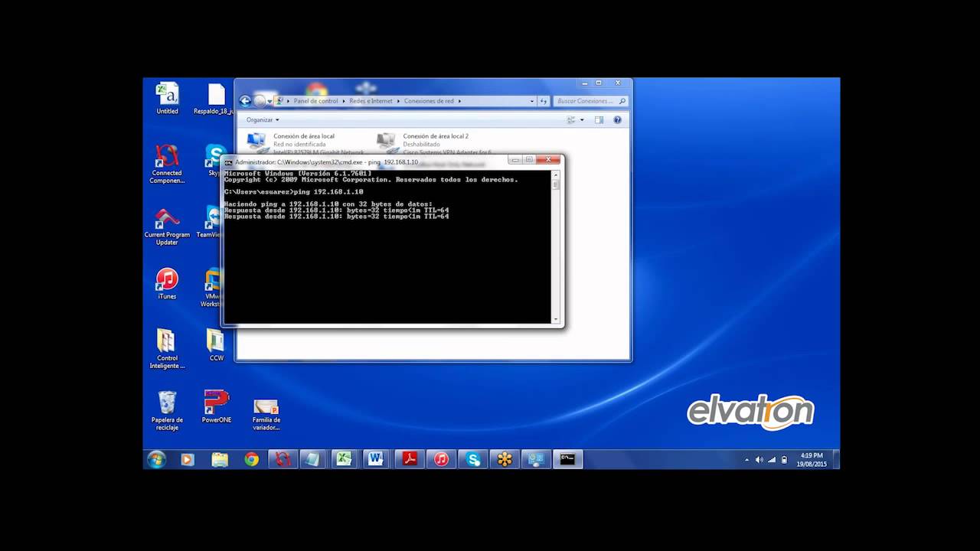
Task: Expand breadcrumb arrow after Redes e Internet
Action: pyautogui.click(x=398, y=101)
